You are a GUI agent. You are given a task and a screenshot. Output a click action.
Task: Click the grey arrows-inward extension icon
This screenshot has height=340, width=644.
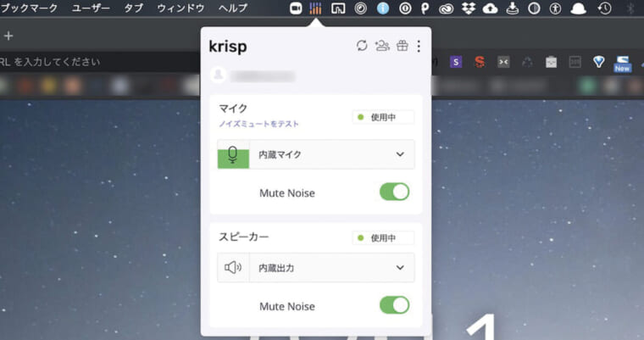pos(503,62)
